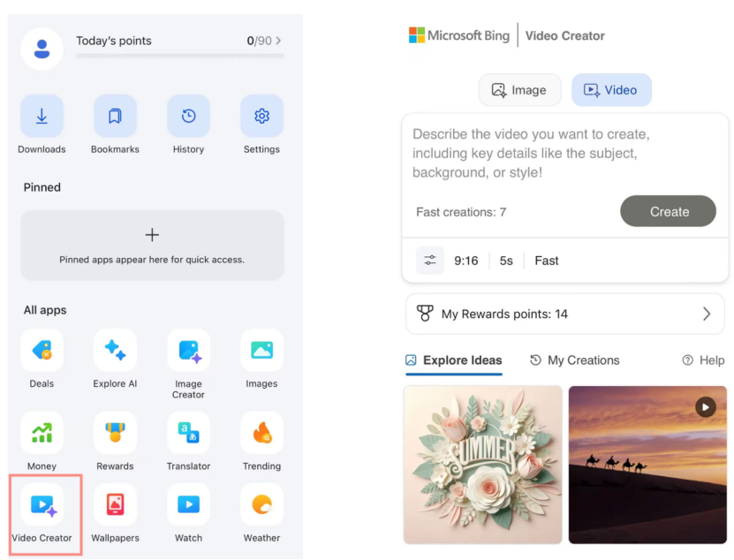Open the video settings sliders icon
This screenshot has height=560, width=734.
coord(430,261)
